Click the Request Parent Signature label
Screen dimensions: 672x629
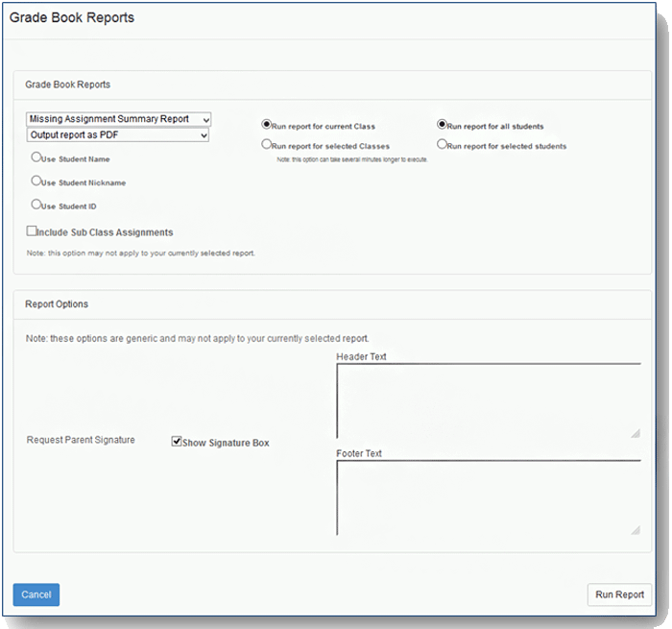click(x=81, y=440)
